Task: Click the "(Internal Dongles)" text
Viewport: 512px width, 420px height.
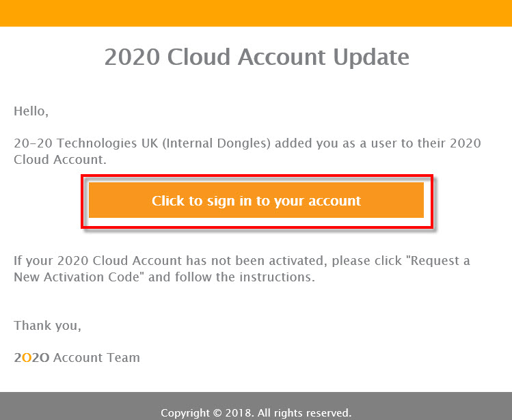Action: coord(217,143)
